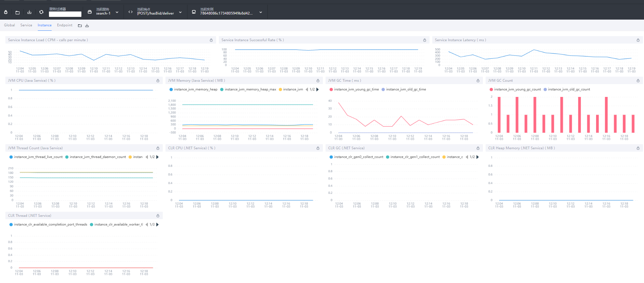Click the Service Instance Latency ( ms ) title
The height and width of the screenshot is (283, 644).
pyautogui.click(x=460, y=40)
